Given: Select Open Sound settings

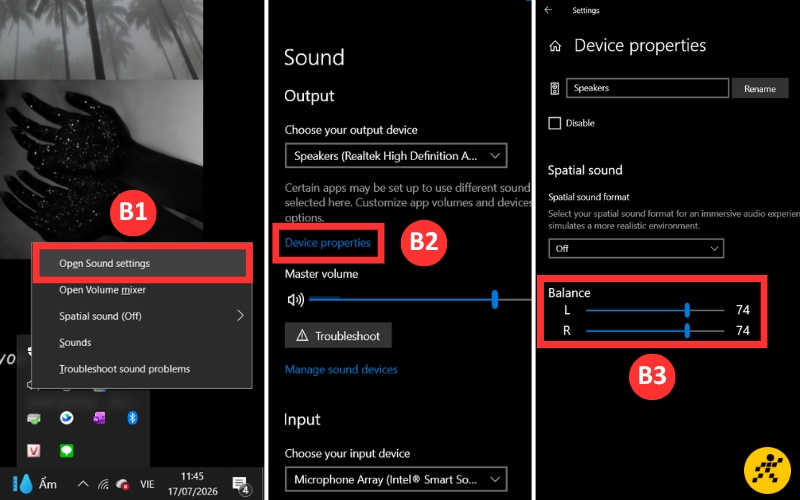Looking at the screenshot, I should coord(142,263).
